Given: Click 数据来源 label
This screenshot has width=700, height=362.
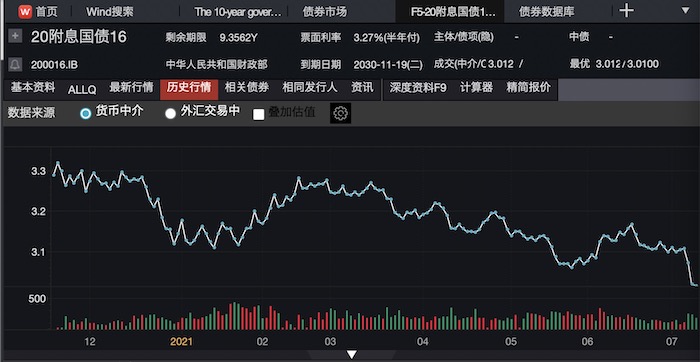Looking at the screenshot, I should pos(31,113).
